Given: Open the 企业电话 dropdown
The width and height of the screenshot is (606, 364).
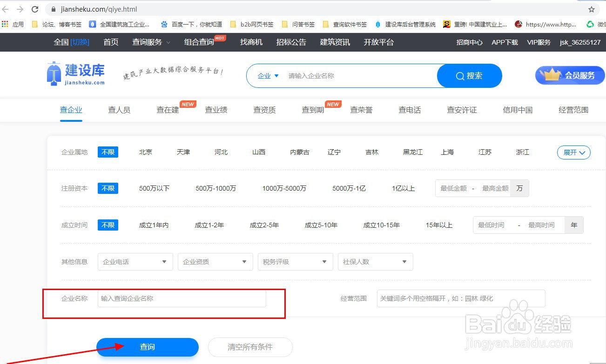Looking at the screenshot, I should (135, 262).
